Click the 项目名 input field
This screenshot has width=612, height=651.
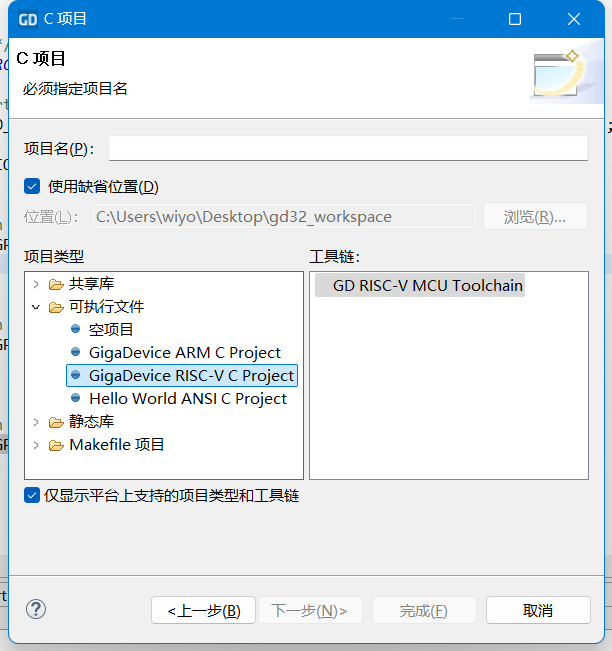click(x=348, y=148)
